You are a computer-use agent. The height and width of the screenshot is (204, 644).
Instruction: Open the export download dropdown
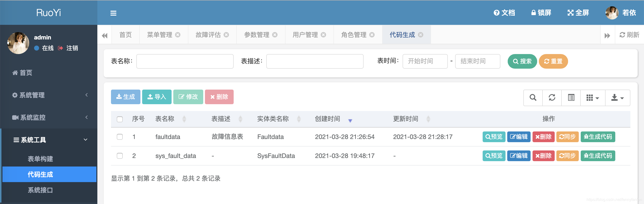[x=617, y=98]
